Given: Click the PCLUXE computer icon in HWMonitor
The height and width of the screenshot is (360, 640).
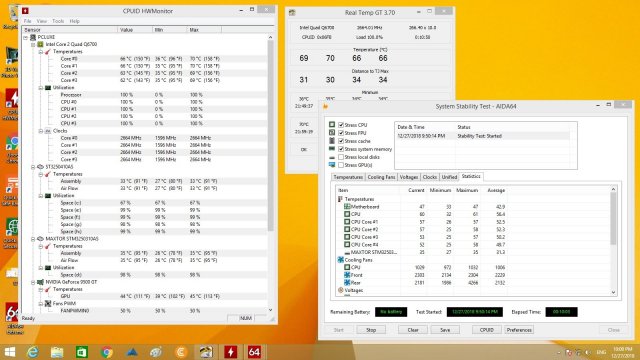Looking at the screenshot, I should pyautogui.click(x=33, y=37).
